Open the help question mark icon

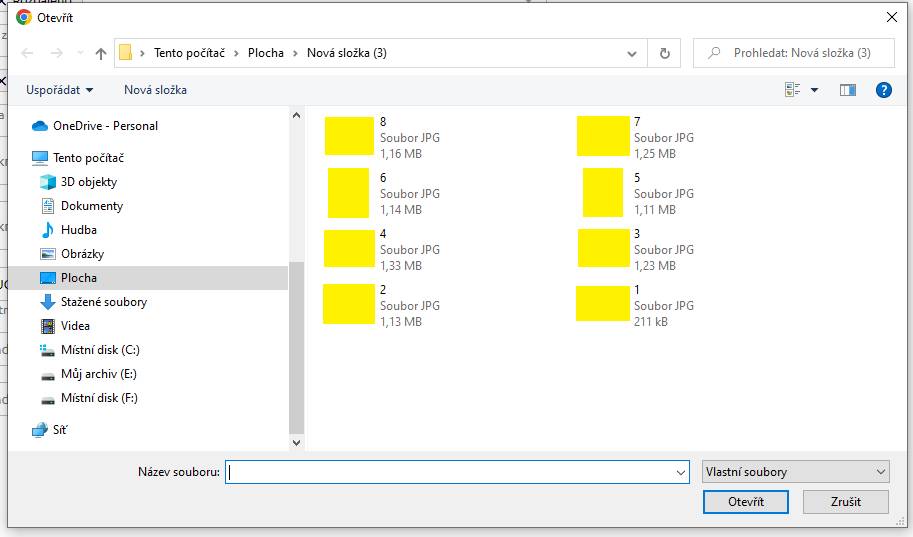[x=883, y=90]
